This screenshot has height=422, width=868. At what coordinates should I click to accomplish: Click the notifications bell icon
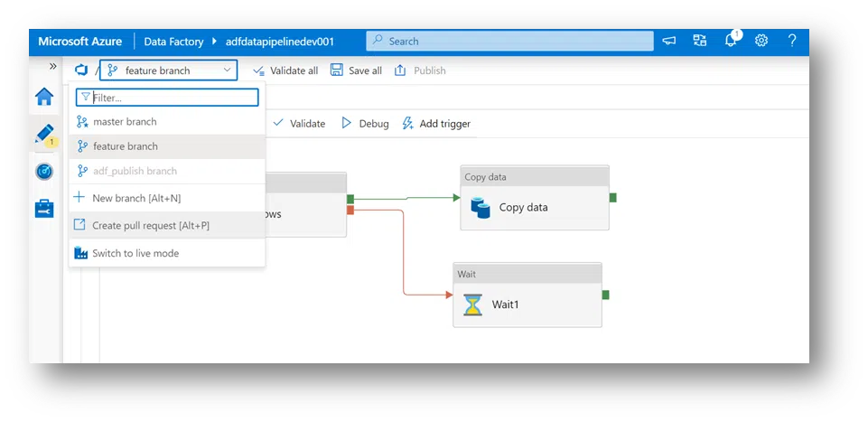[x=731, y=41]
